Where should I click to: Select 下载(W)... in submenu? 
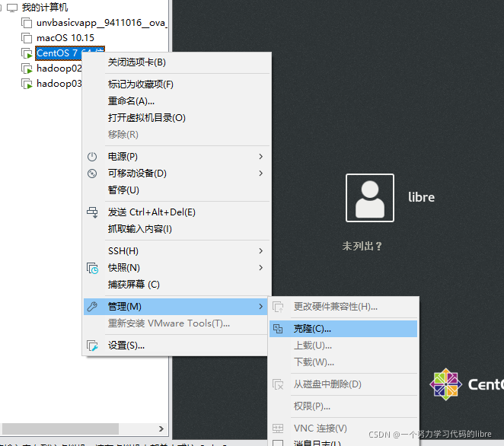pos(343,362)
